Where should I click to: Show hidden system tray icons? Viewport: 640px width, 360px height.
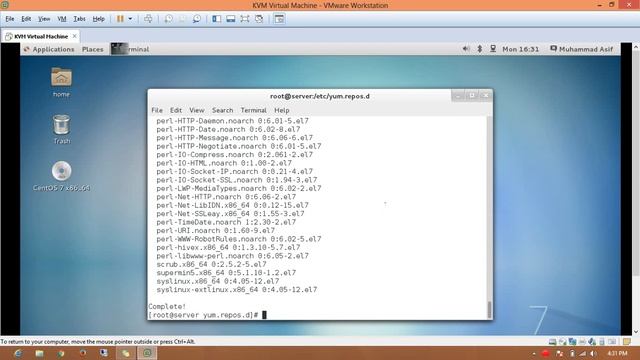(534, 353)
